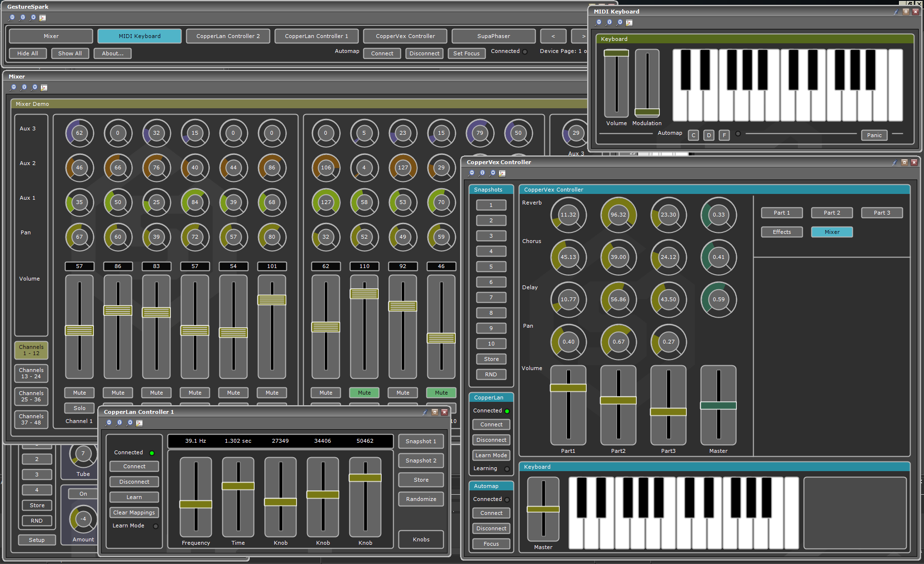Image resolution: width=924 pixels, height=564 pixels.
Task: Unmute the green Mute on the strip with volume 46
Action: [441, 393]
